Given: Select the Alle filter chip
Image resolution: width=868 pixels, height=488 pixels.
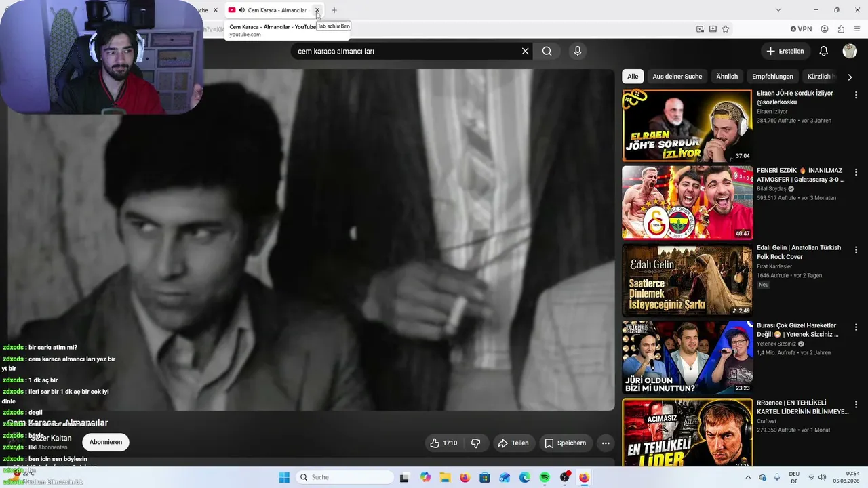Looking at the screenshot, I should point(633,77).
